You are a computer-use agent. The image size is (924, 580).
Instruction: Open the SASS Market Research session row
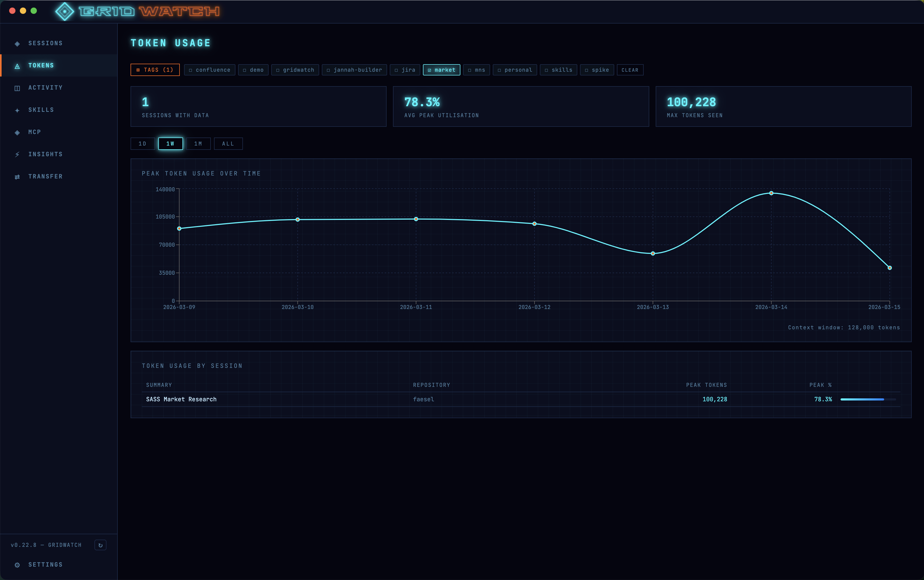tap(181, 399)
